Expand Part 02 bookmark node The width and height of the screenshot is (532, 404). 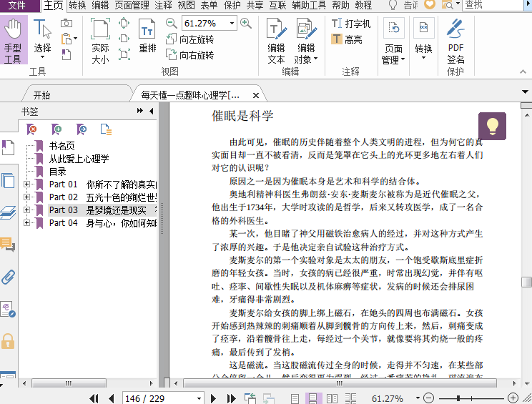coord(26,197)
